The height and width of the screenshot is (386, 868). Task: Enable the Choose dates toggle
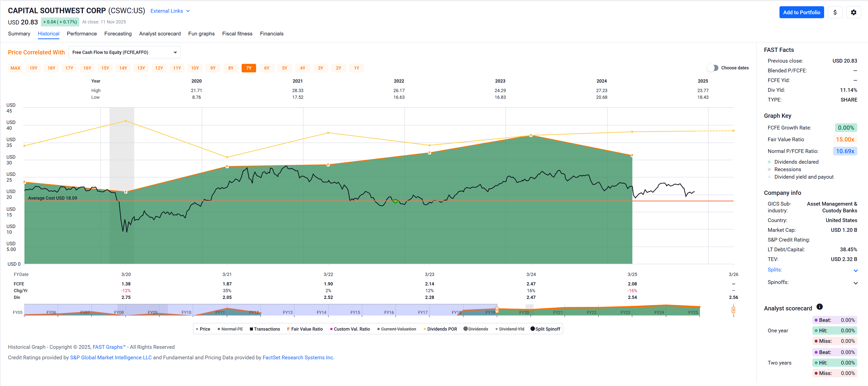712,68
